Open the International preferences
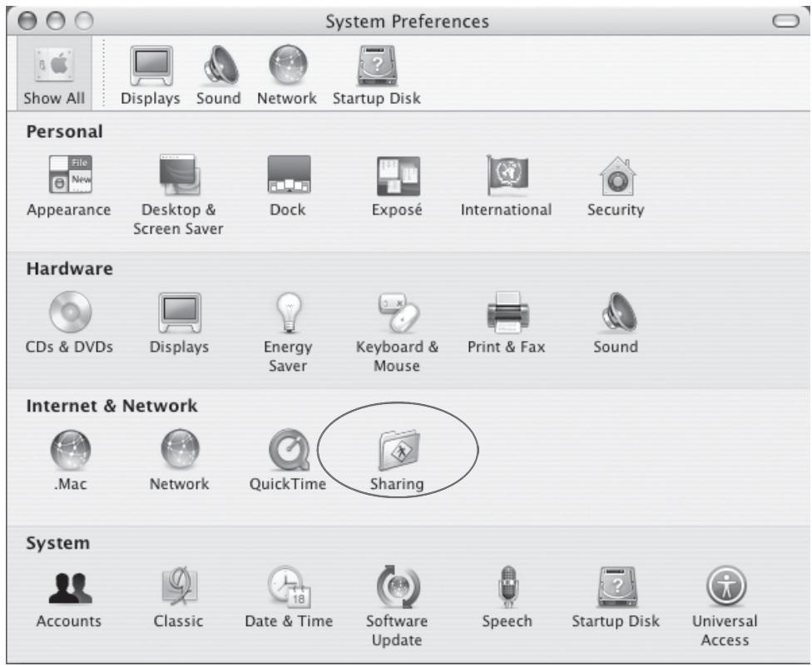This screenshot has height=666, width=812. [507, 186]
